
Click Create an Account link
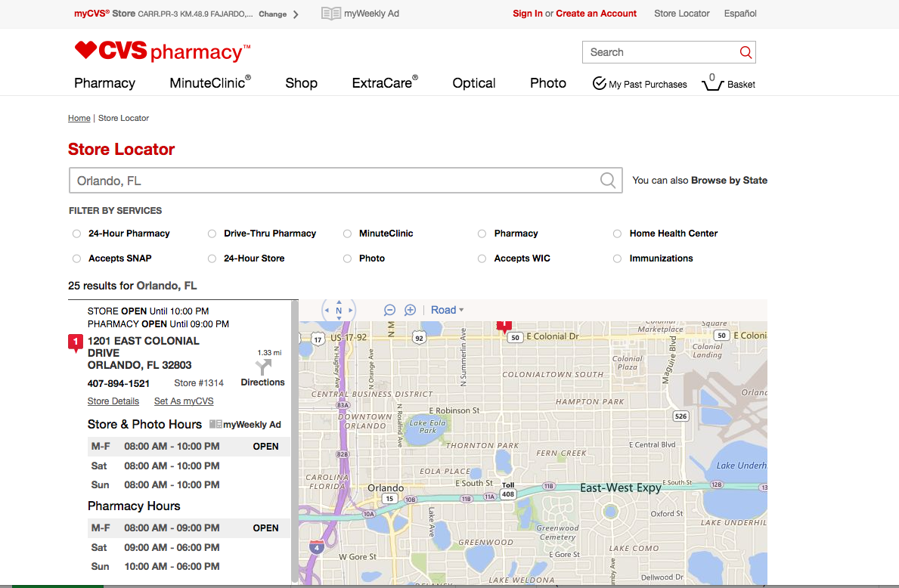coord(596,13)
